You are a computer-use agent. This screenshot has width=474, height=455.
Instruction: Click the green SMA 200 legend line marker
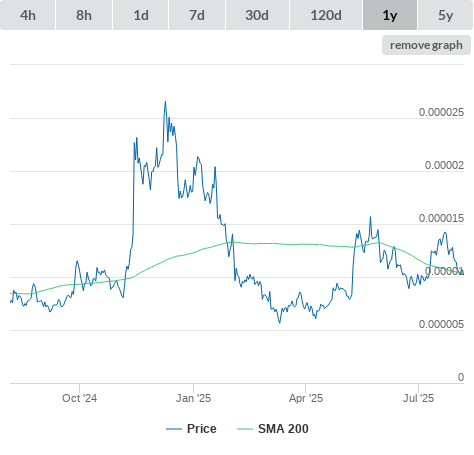click(x=245, y=429)
